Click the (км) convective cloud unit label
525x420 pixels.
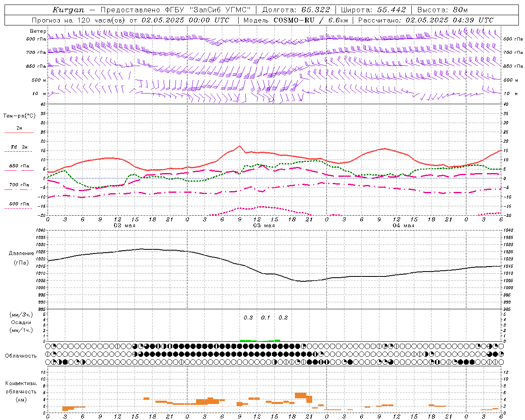[21, 399]
